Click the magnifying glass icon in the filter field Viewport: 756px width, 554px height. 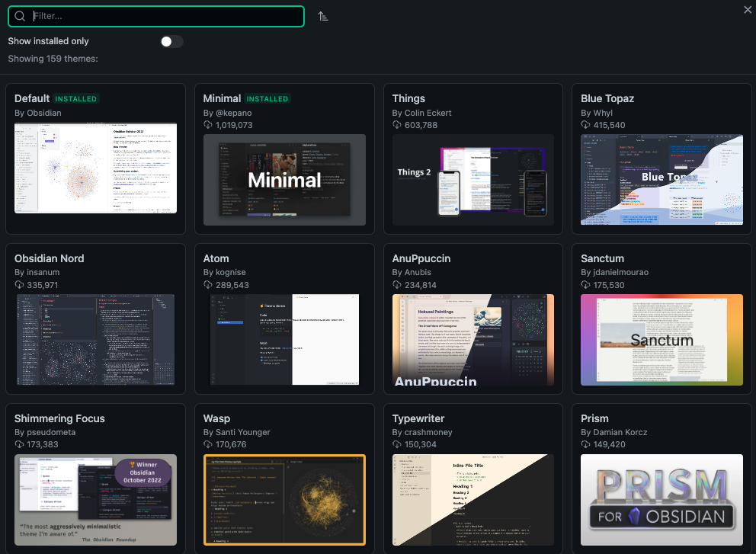pos(18,15)
